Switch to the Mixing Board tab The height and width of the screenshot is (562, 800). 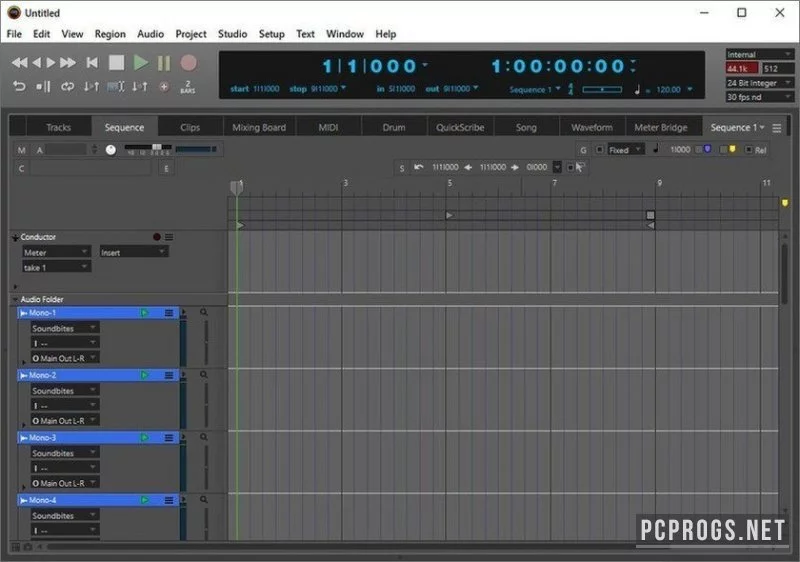[259, 127]
